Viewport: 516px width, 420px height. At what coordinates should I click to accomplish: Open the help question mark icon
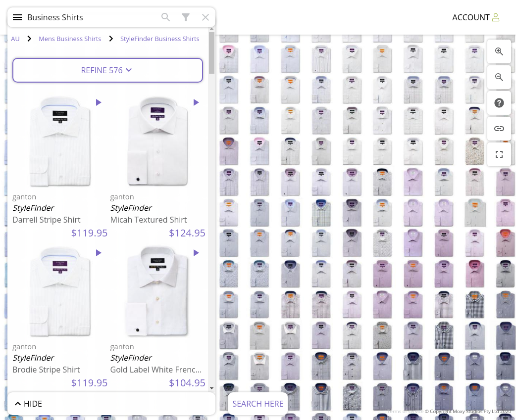pyautogui.click(x=499, y=103)
